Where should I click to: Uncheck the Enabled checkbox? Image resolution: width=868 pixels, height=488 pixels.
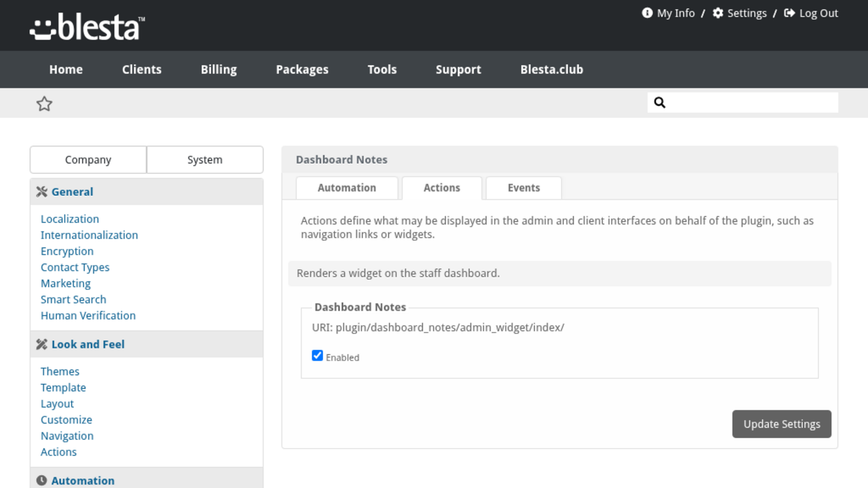click(317, 356)
